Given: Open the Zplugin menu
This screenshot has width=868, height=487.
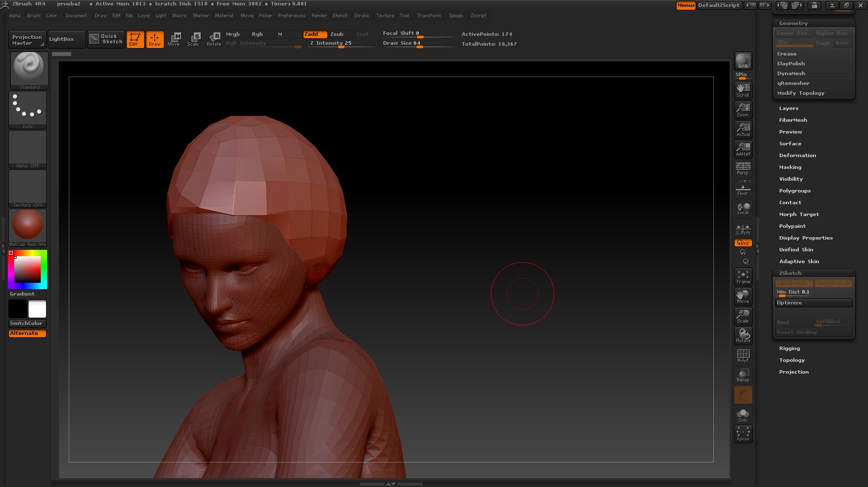Looking at the screenshot, I should [x=456, y=16].
